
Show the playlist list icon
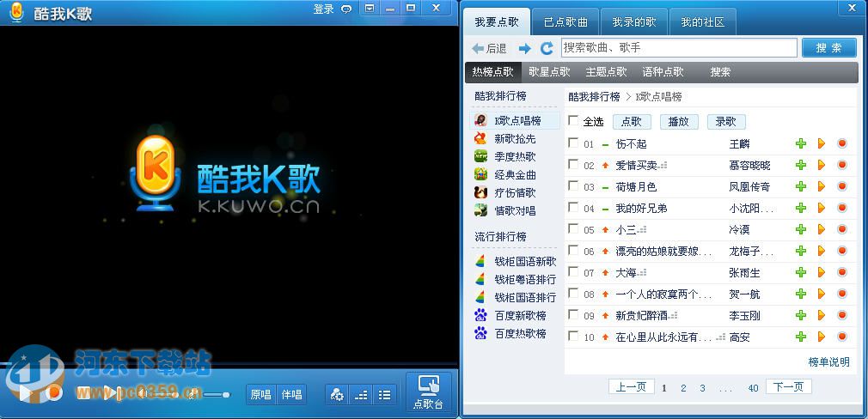[x=384, y=395]
